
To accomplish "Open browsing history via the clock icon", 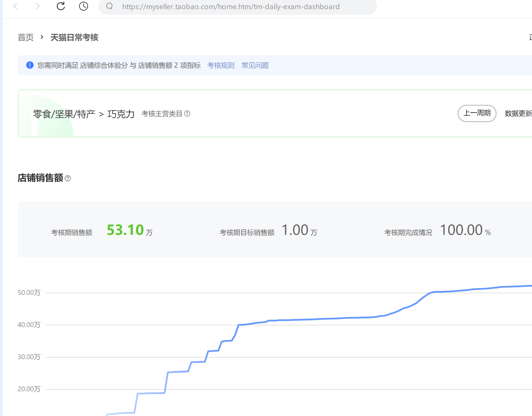I will tap(83, 6).
